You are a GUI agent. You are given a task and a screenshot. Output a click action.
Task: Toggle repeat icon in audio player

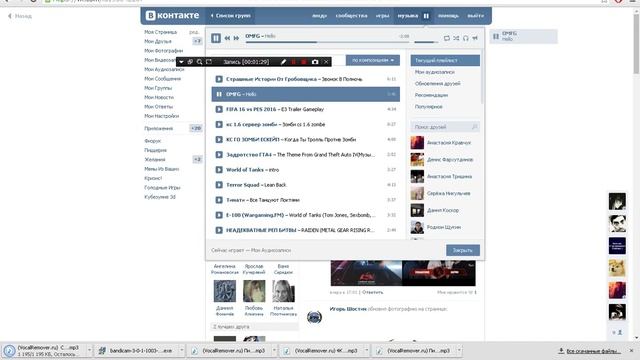(x=447, y=38)
